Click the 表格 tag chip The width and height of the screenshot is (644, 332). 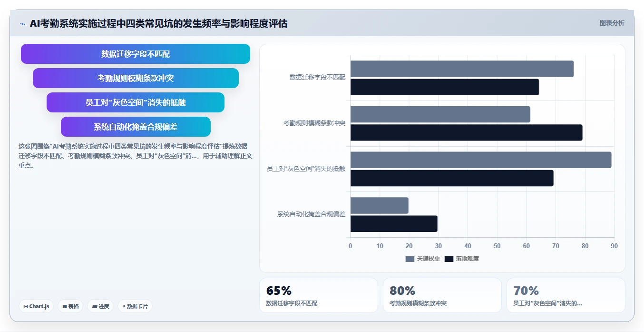click(x=70, y=306)
